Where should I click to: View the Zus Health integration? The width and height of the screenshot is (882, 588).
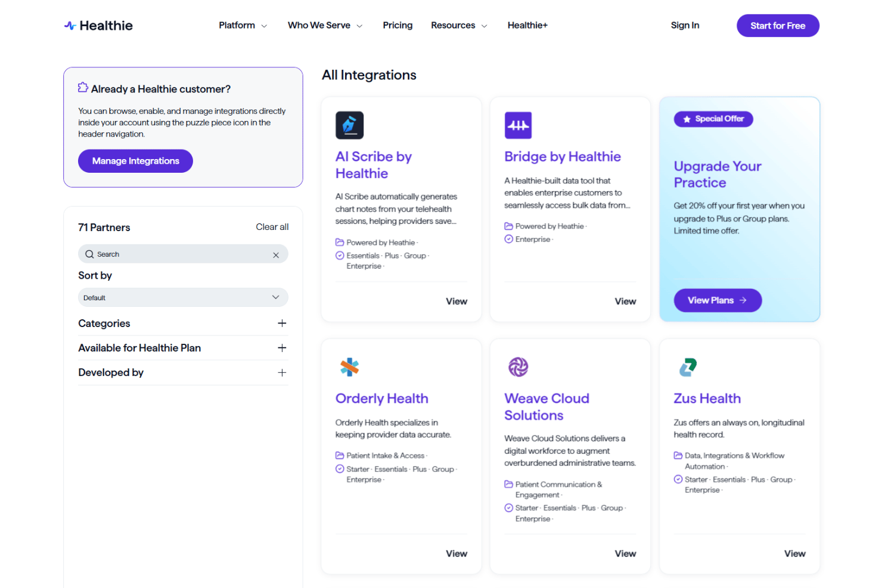794,553
